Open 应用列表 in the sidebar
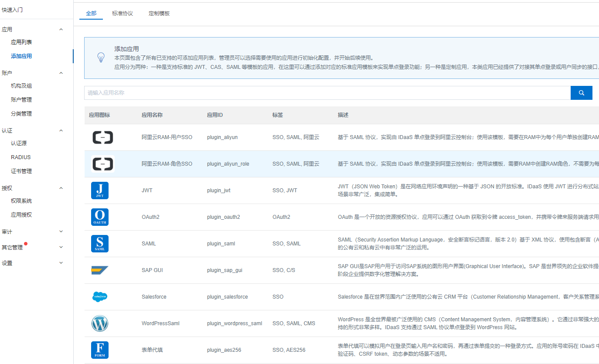599x364 pixels. 21,42
